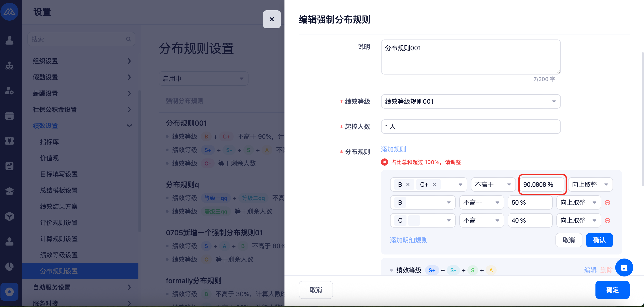This screenshot has height=307, width=644.
Task: Open the graduation cap training sidebar icon
Action: pyautogui.click(x=9, y=191)
